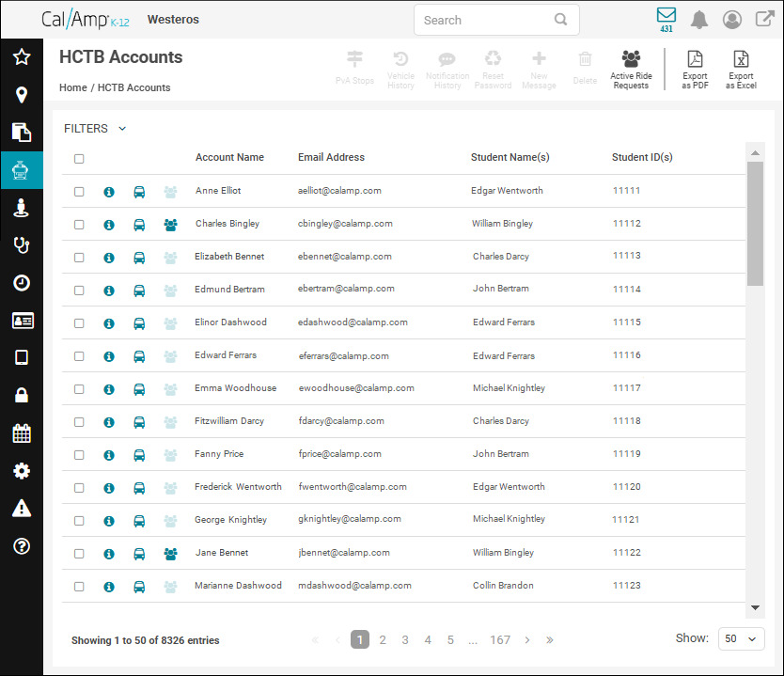Click the vertical scrollbar thumb

(x=755, y=224)
